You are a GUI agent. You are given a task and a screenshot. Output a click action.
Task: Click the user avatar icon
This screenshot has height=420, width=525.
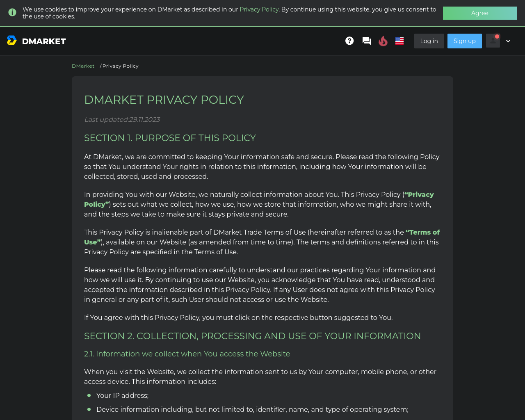pos(493,41)
